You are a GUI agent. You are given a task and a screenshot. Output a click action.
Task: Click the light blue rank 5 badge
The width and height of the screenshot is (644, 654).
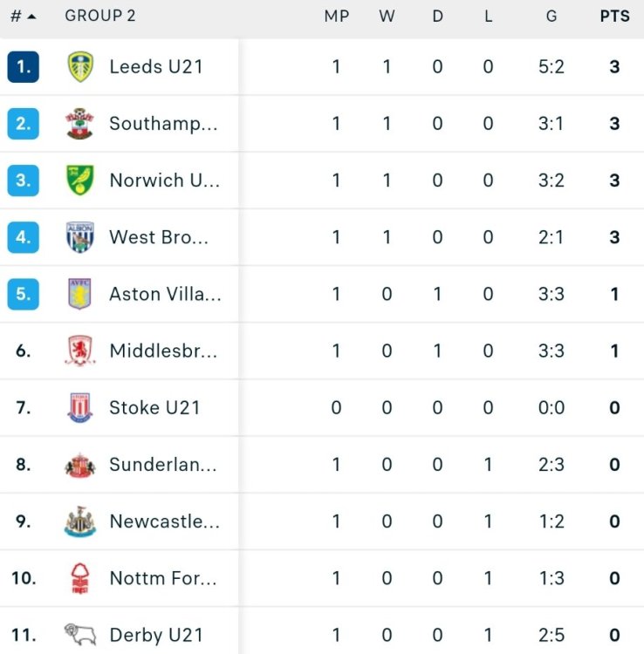pos(23,294)
